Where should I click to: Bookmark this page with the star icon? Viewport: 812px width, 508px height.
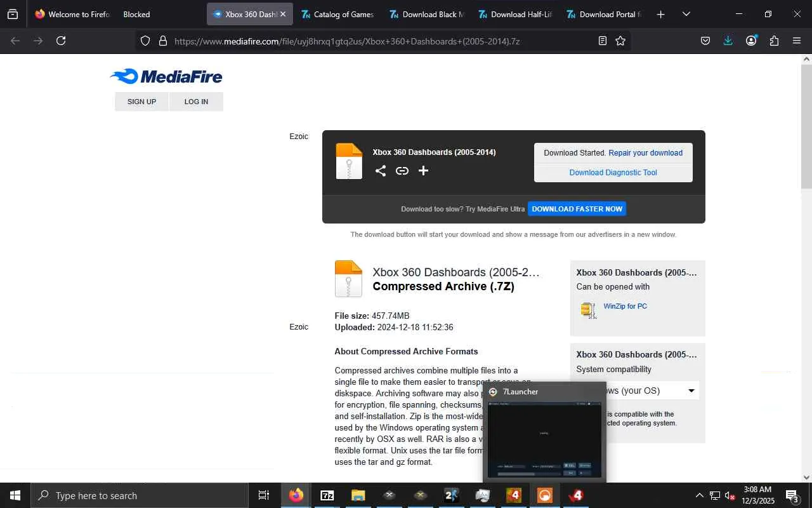click(620, 41)
